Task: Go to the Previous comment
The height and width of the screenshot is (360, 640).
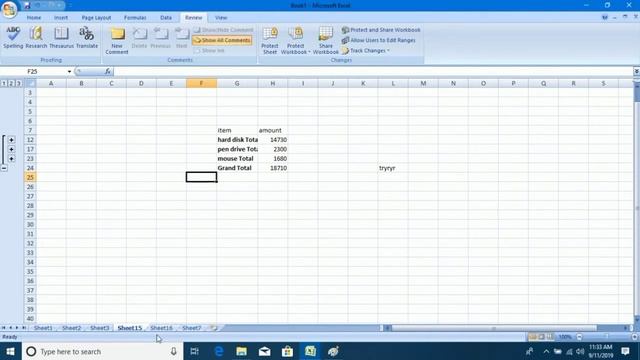Action: [160, 38]
